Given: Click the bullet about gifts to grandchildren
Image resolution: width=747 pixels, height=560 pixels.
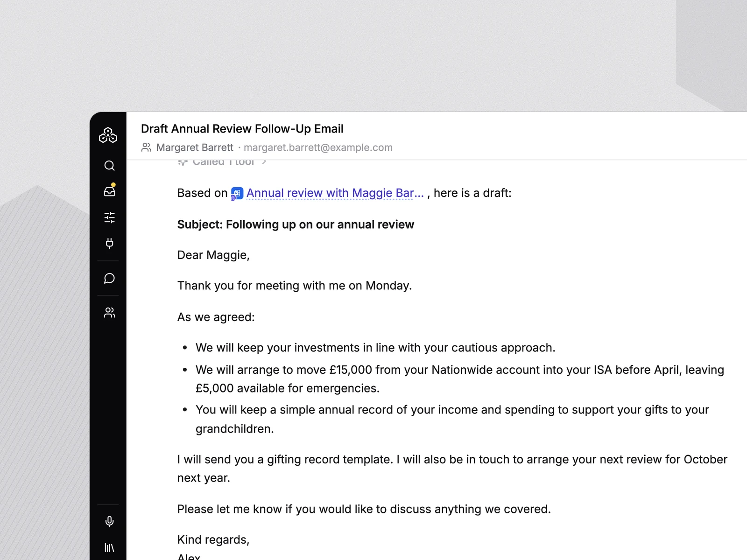Looking at the screenshot, I should click(x=452, y=419).
